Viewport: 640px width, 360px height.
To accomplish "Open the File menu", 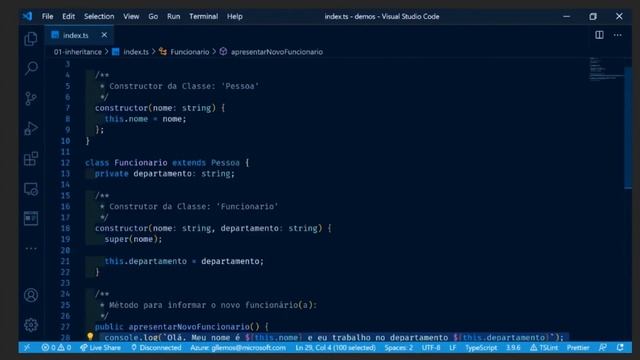I will pos(47,17).
